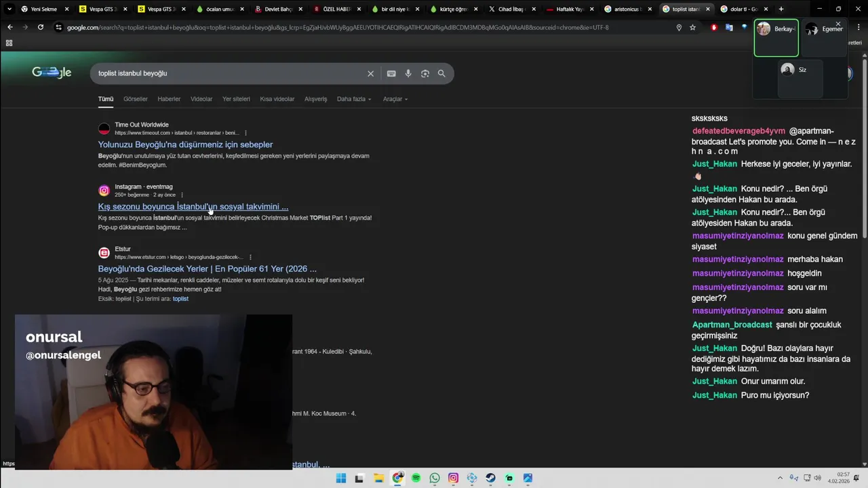The height and width of the screenshot is (488, 868).
Task: Open the on-screen keyboard input tool
Action: 391,73
